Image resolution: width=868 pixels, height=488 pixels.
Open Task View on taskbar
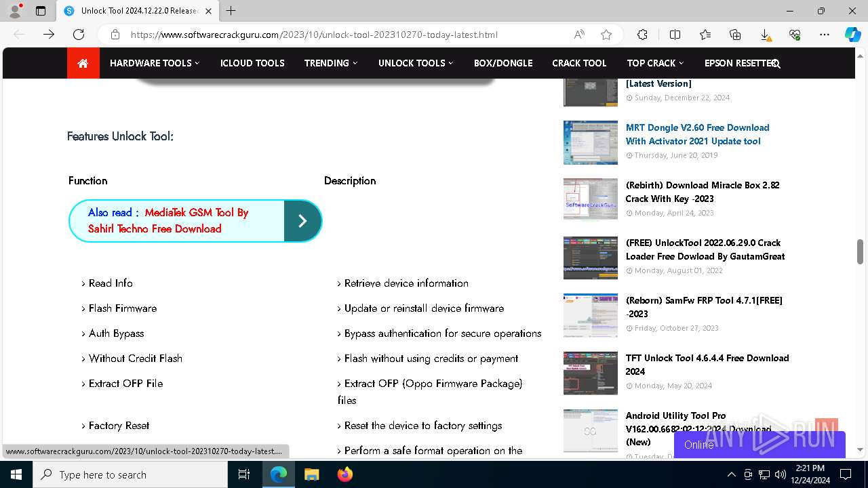(244, 474)
